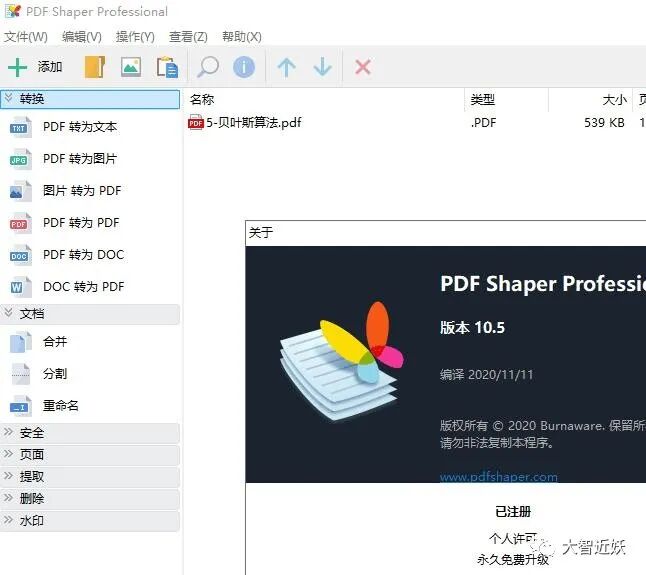Click the PDF Shaper app icon in title bar
The image size is (646, 575).
[13, 11]
